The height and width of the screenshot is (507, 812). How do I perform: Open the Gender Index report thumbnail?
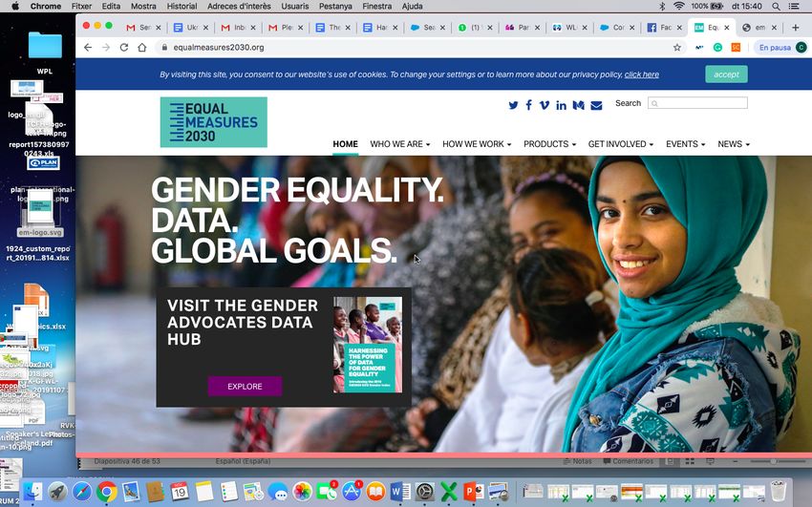tap(368, 345)
